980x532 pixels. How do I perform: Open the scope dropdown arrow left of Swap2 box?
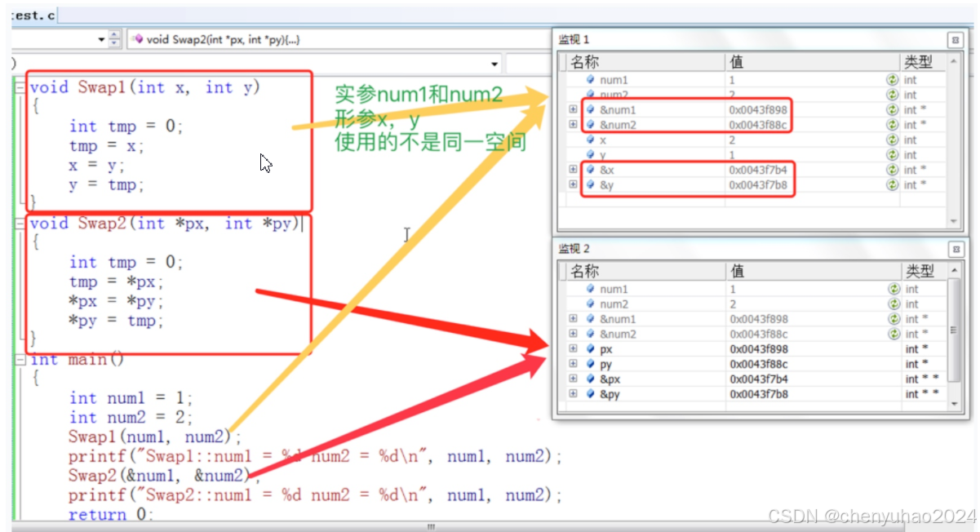pos(101,39)
